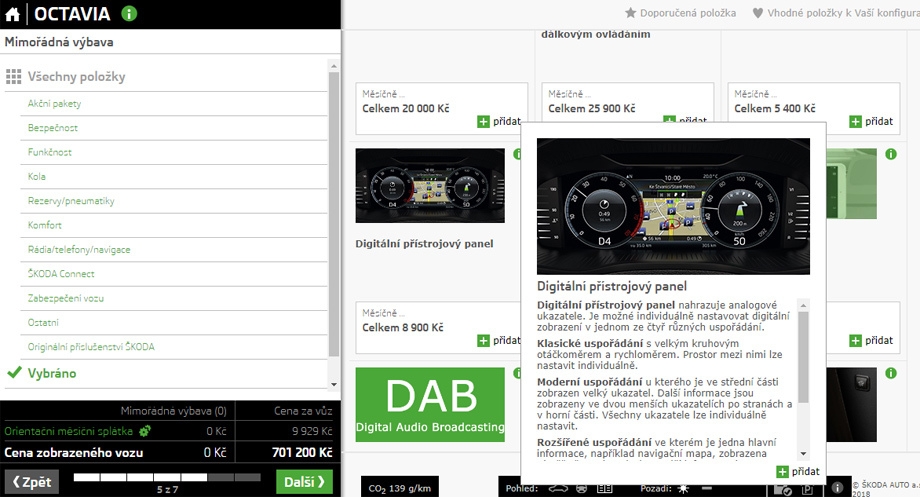Screen dimensions: 920x497
Task: Click Orientační měsíční splátka label
Action: pos(69,431)
